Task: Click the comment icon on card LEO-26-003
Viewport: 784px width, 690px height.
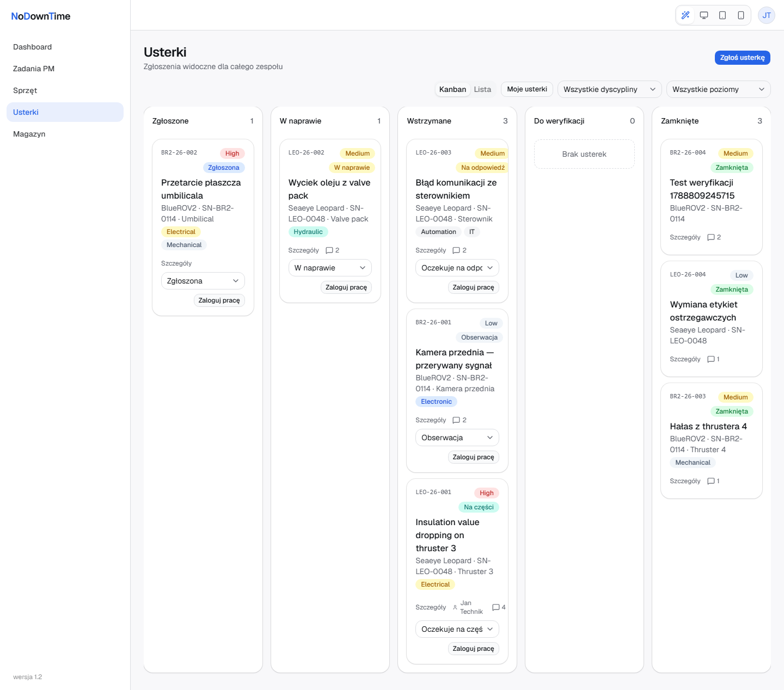Action: pos(456,250)
